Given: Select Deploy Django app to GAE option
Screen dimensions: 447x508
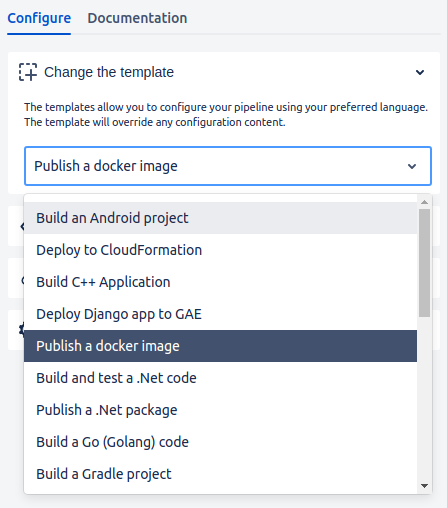Looking at the screenshot, I should point(220,314).
